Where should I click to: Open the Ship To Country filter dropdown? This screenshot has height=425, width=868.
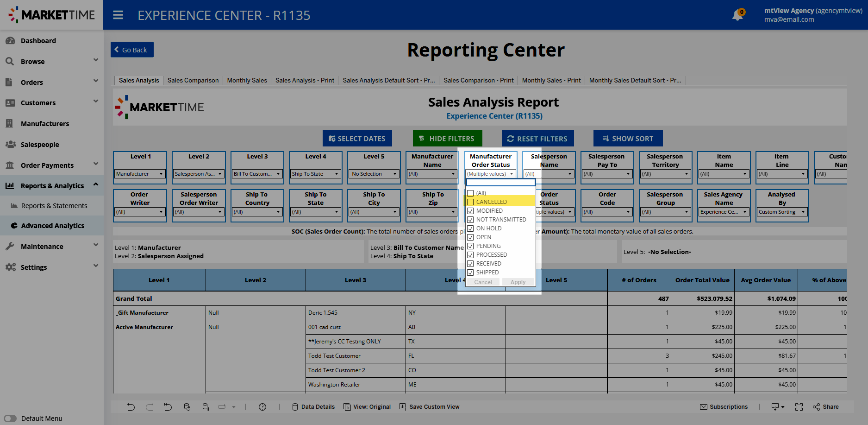tap(257, 212)
